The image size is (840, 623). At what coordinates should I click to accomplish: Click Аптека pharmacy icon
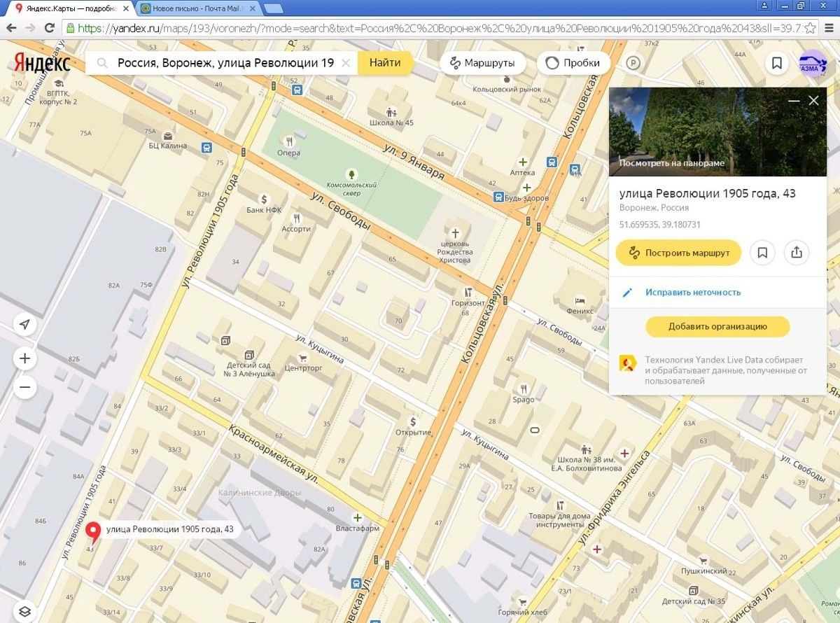click(x=522, y=161)
